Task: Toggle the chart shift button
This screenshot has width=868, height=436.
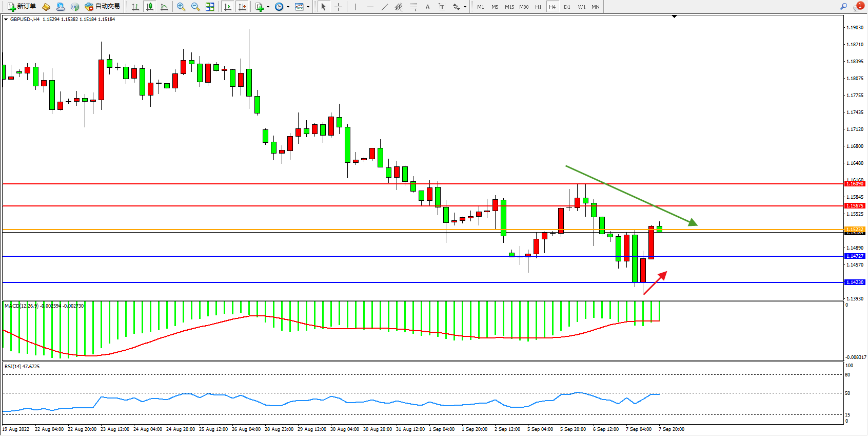Action: pos(242,7)
